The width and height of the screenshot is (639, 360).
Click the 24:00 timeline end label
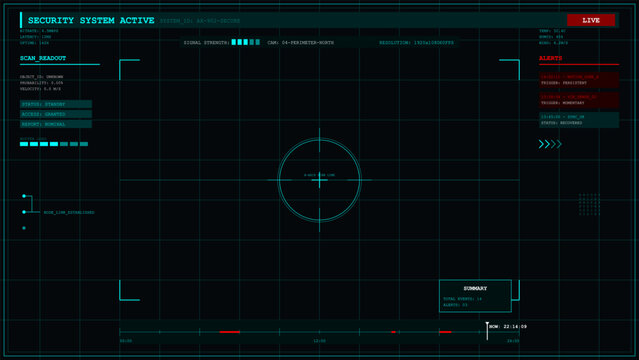click(513, 341)
